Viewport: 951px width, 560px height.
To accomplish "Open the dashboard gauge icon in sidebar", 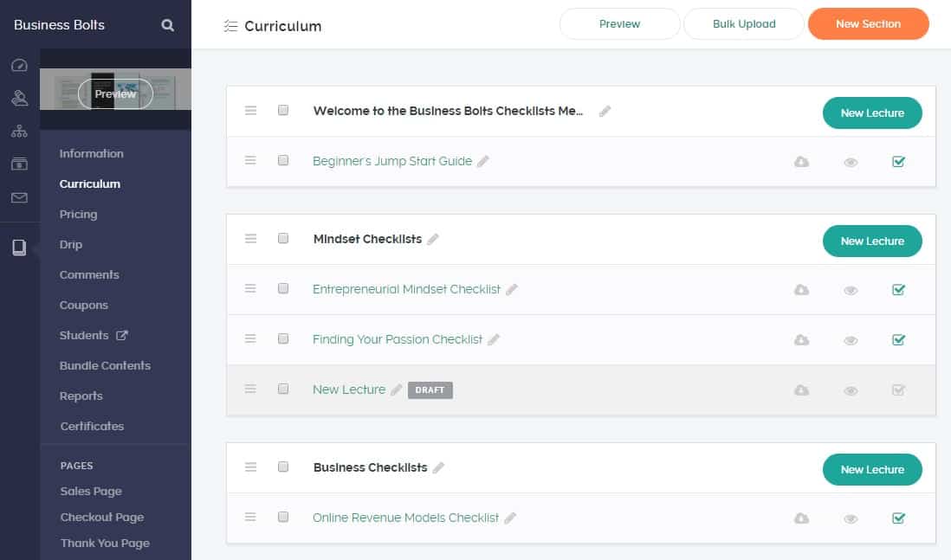I will click(19, 66).
